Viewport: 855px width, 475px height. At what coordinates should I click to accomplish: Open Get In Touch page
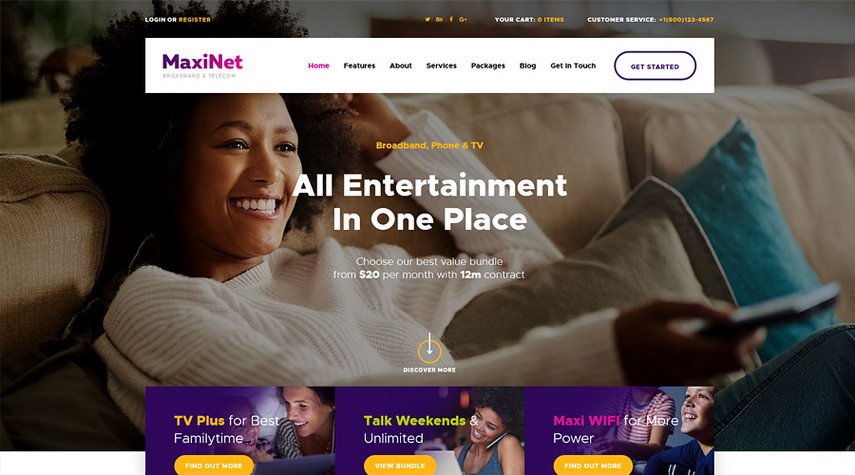coord(573,65)
